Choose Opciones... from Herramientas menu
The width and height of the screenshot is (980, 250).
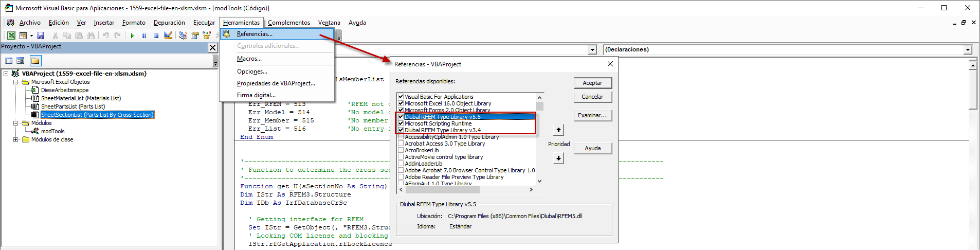tap(277, 72)
